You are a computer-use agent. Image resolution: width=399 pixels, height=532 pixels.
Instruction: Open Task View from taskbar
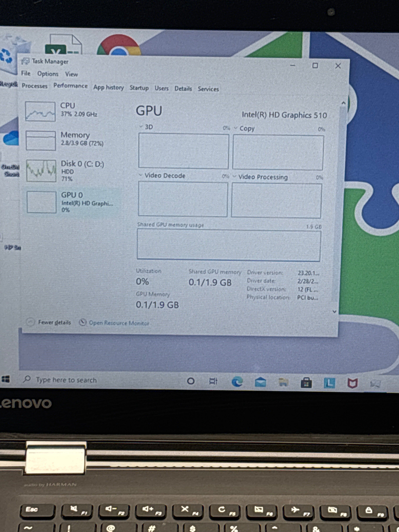(213, 381)
